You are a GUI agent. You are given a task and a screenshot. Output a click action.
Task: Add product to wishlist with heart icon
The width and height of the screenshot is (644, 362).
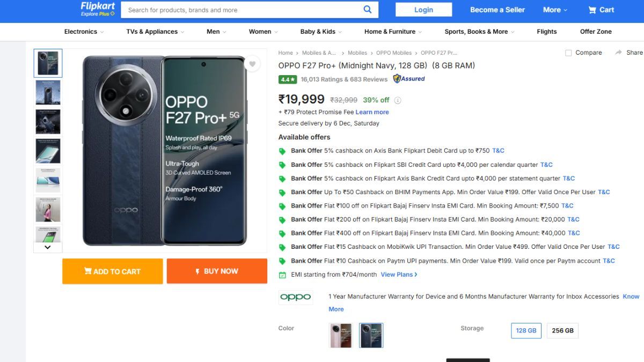[x=252, y=64]
